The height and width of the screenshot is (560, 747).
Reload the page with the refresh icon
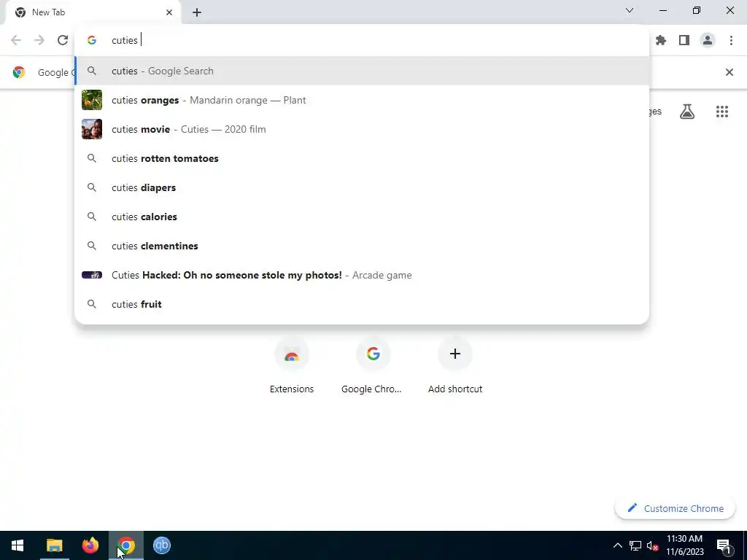coord(63,40)
